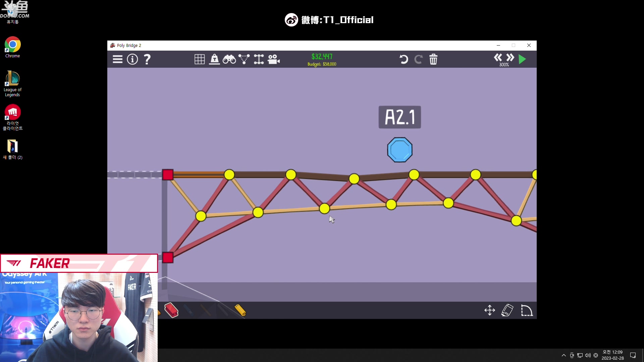Expand the hamburger menu options
Screen dimensions: 644x362
pyautogui.click(x=118, y=59)
